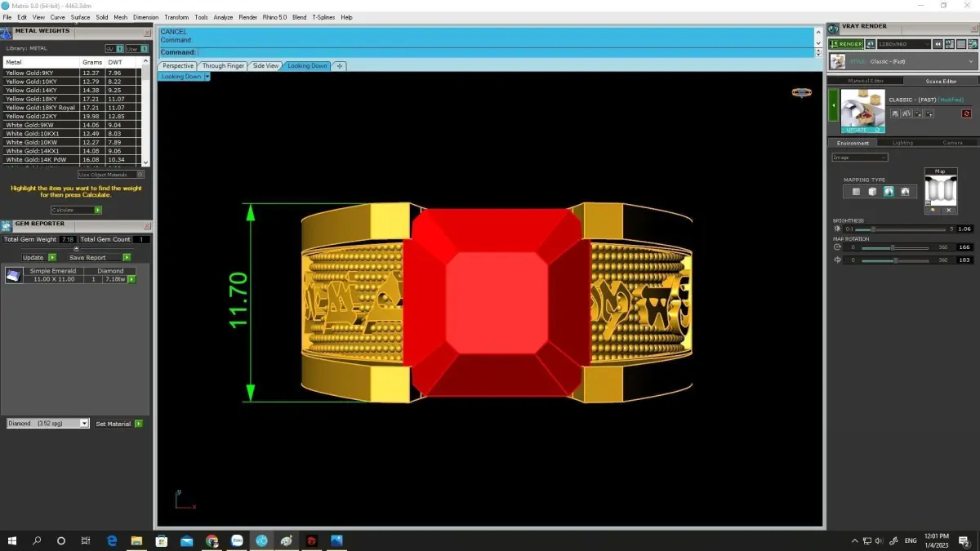This screenshot has width=980, height=551.
Task: Add a new viewport tab with plus
Action: coord(340,66)
